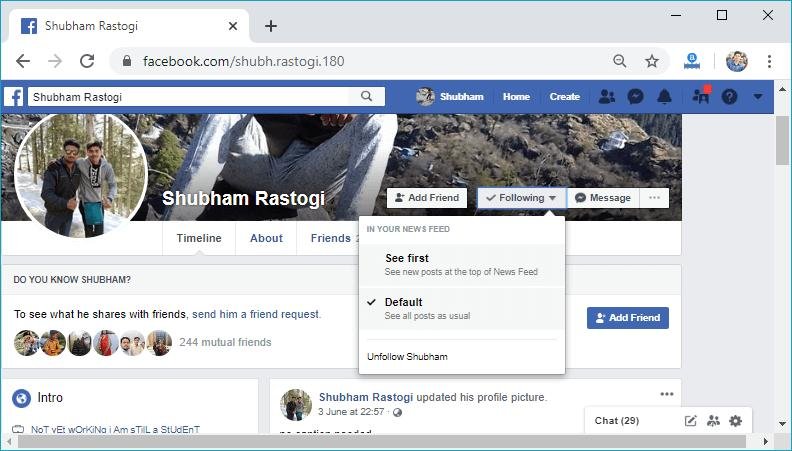Select See first in news feed menu
Viewport: 792px width, 451px height.
[462, 265]
